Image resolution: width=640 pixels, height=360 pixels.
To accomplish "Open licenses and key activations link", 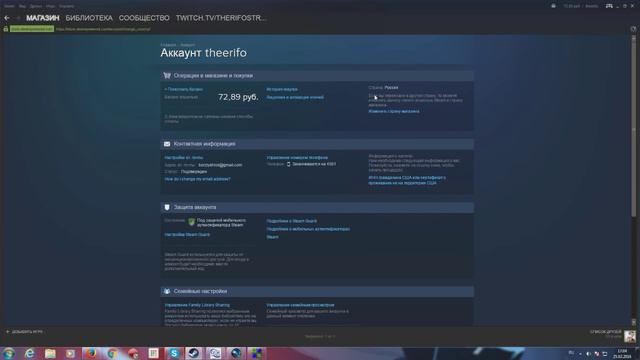I will pos(295,98).
